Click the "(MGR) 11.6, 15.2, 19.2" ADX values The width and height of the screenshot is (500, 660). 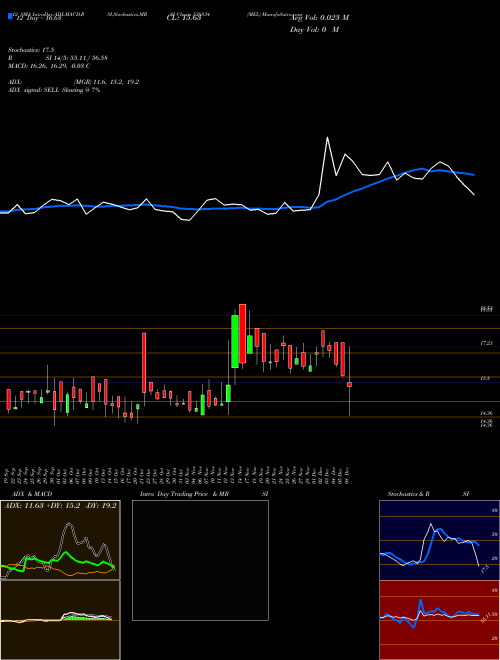pos(106,82)
